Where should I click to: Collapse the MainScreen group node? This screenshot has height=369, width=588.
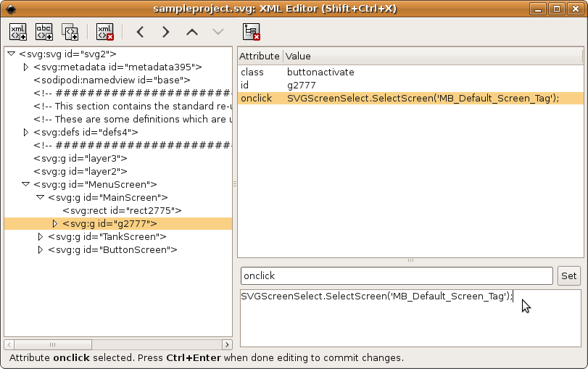[x=40, y=197]
